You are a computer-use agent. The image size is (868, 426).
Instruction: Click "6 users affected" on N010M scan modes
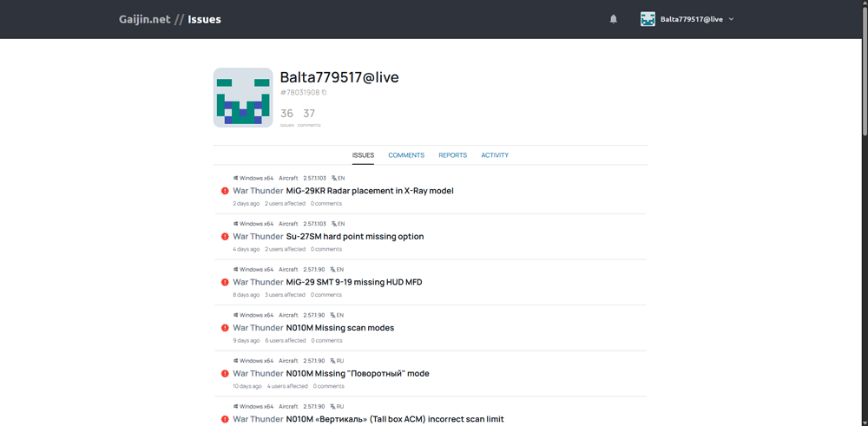point(285,340)
